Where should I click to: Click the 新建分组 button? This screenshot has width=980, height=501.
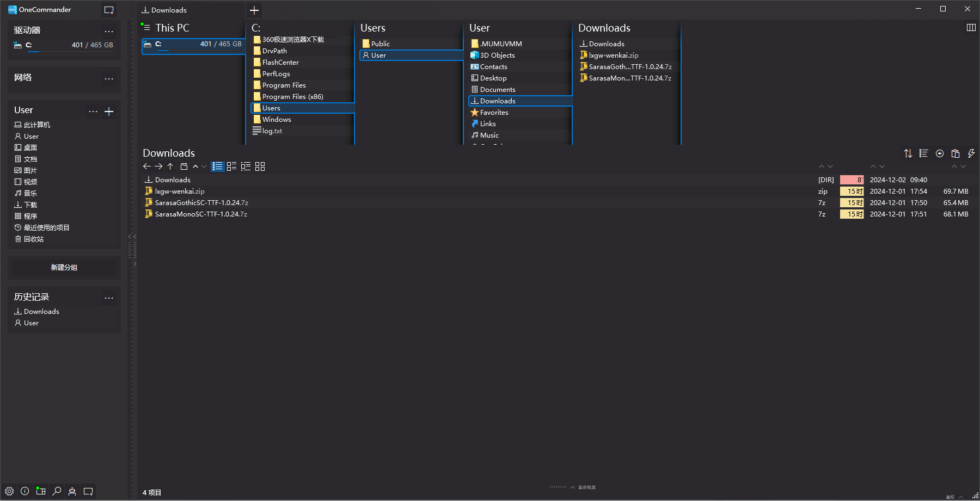pyautogui.click(x=64, y=268)
